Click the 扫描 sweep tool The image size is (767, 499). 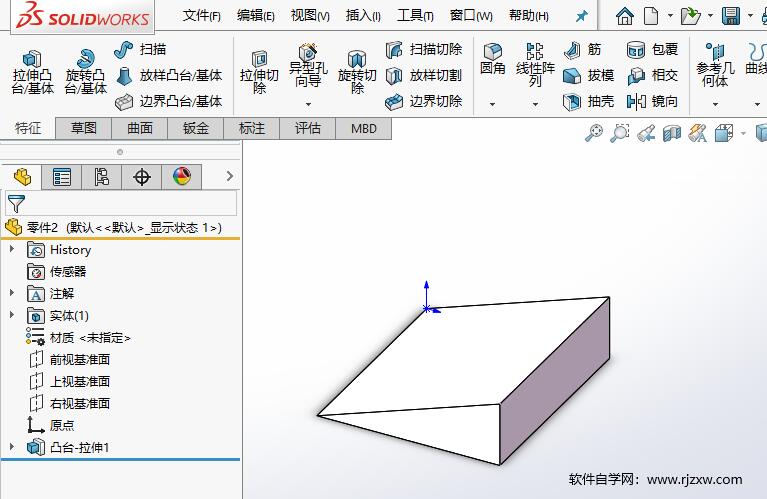click(x=140, y=49)
